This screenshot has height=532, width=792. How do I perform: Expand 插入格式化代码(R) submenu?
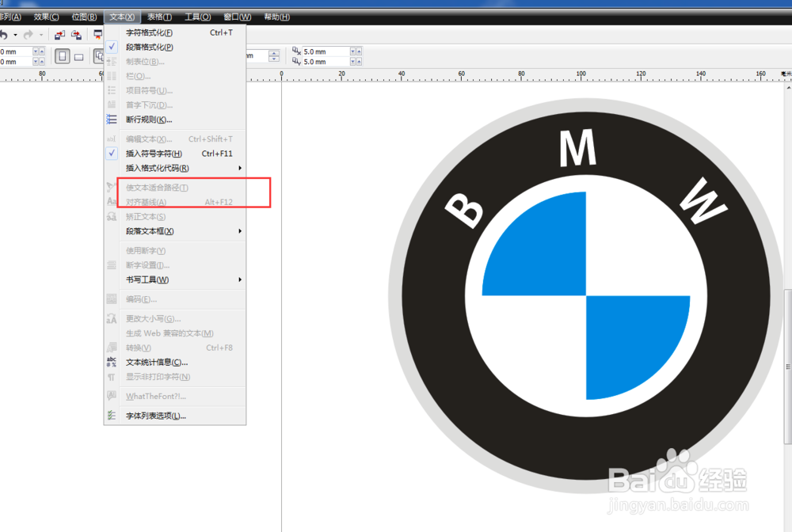click(x=175, y=168)
